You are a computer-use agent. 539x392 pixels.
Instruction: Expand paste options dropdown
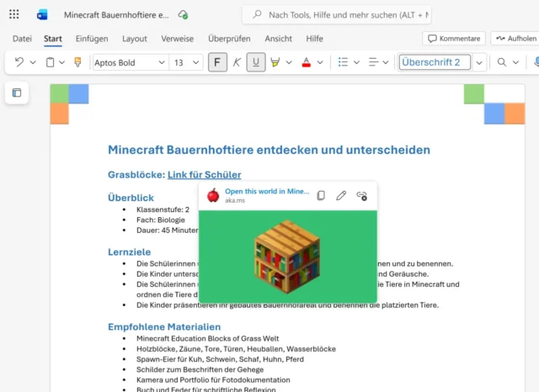click(x=61, y=62)
